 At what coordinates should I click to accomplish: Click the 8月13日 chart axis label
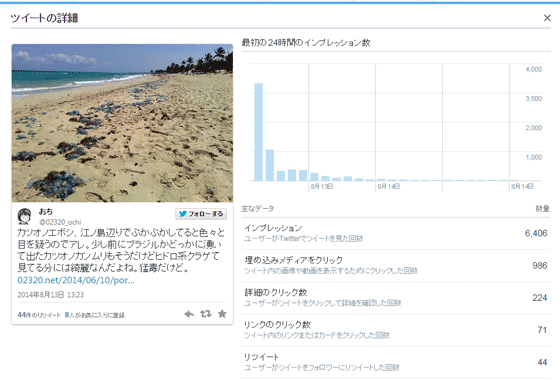322,186
